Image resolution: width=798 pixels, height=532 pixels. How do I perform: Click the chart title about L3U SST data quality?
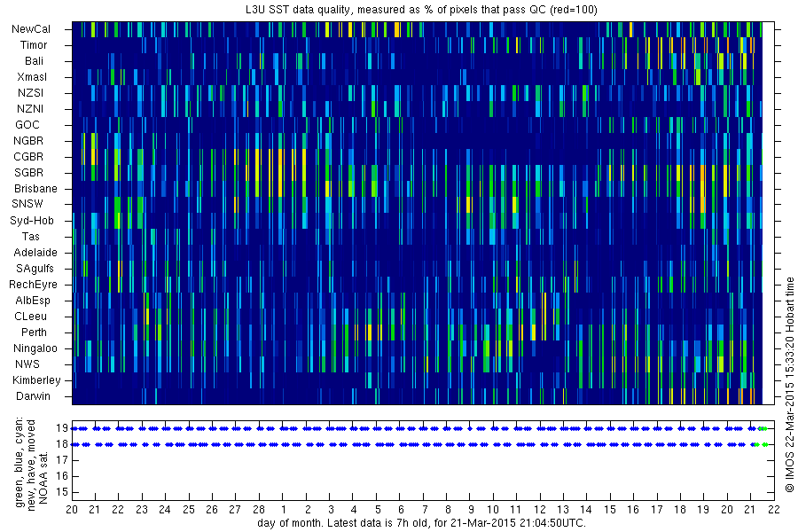tap(421, 10)
